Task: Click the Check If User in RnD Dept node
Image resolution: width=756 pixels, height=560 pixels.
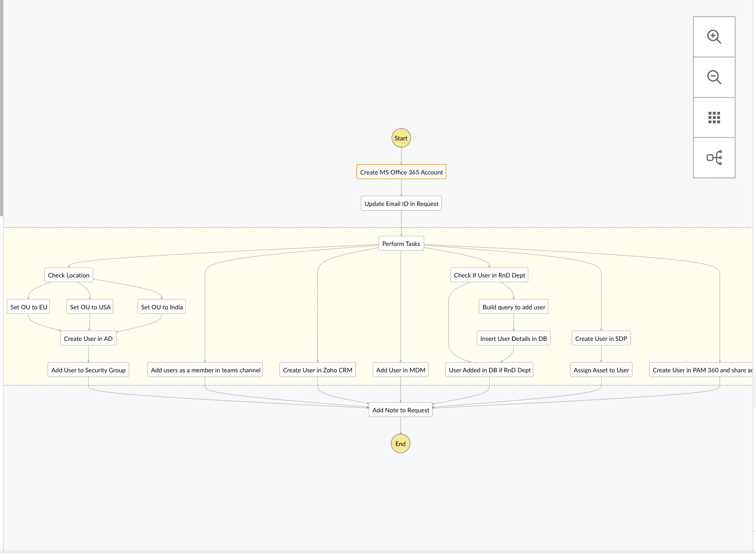Action: 489,275
